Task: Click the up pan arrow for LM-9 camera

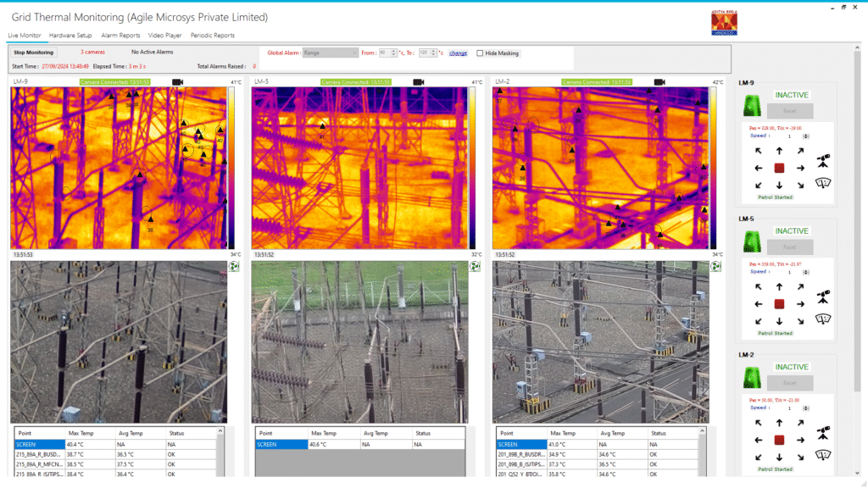Action: point(778,150)
